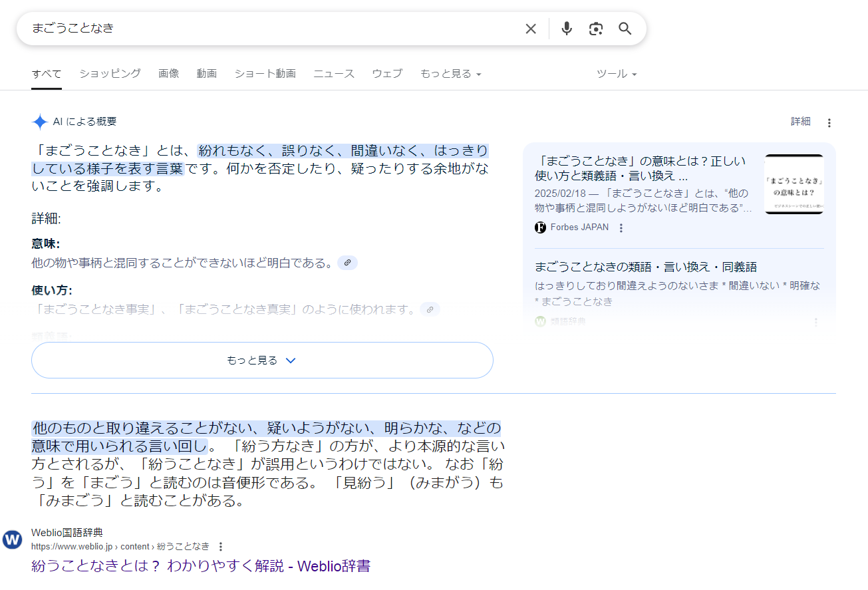Open the ツール dropdown
Image resolution: width=868 pixels, height=590 pixels.
point(617,74)
